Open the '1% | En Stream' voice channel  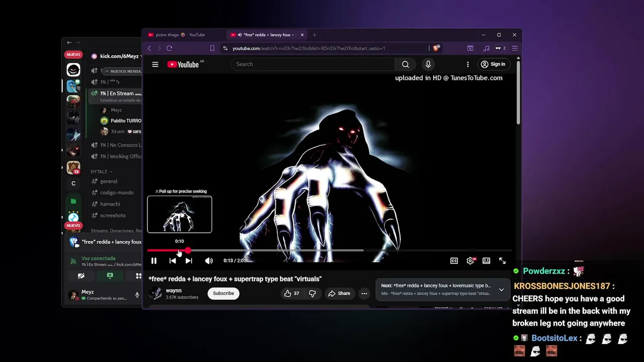pos(116,94)
